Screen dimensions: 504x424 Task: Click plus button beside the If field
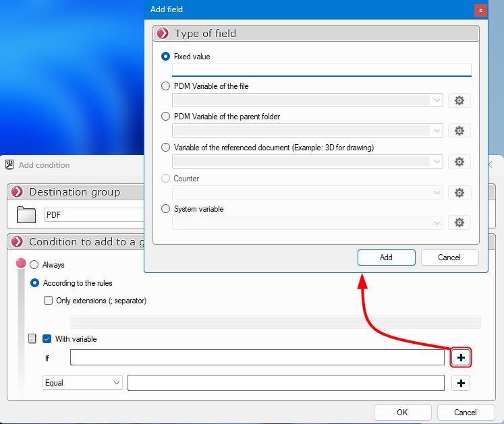461,357
